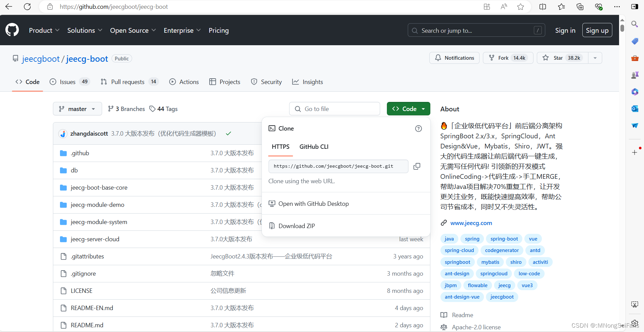Viewport: 644px width, 332px height.
Task: Click the Edge sidebar games chess icon
Action: pos(635,75)
